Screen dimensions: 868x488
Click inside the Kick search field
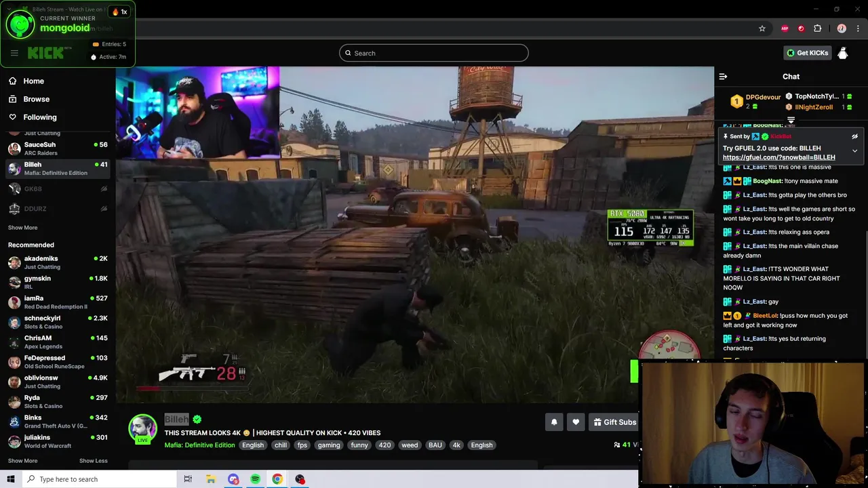click(434, 53)
